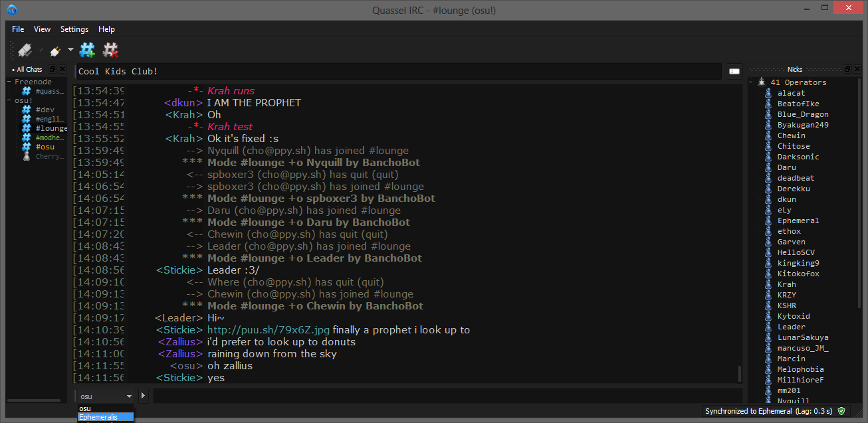868x423 pixels.
Task: Click the Connect to IRC plug icon
Action: coord(25,50)
